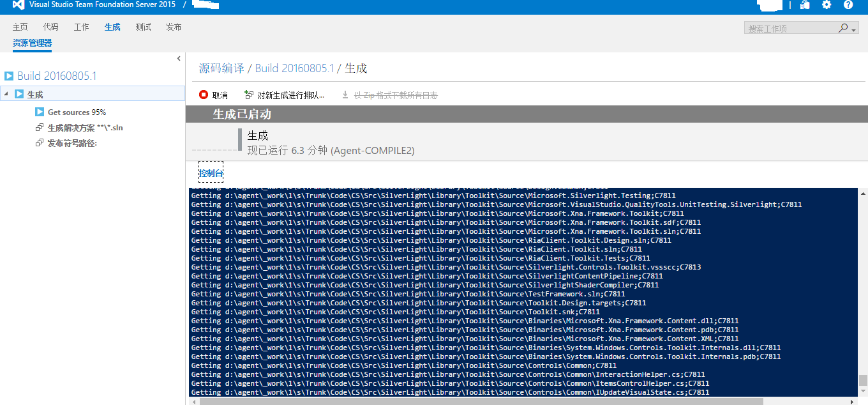Screen dimensions: 868x405
Task: Click log line Microsoft.Xna.Framework.Content.dll;C7811
Action: pyautogui.click(x=465, y=321)
